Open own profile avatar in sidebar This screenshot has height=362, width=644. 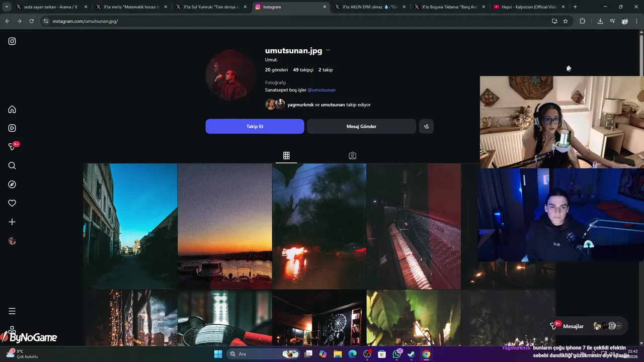(x=12, y=241)
